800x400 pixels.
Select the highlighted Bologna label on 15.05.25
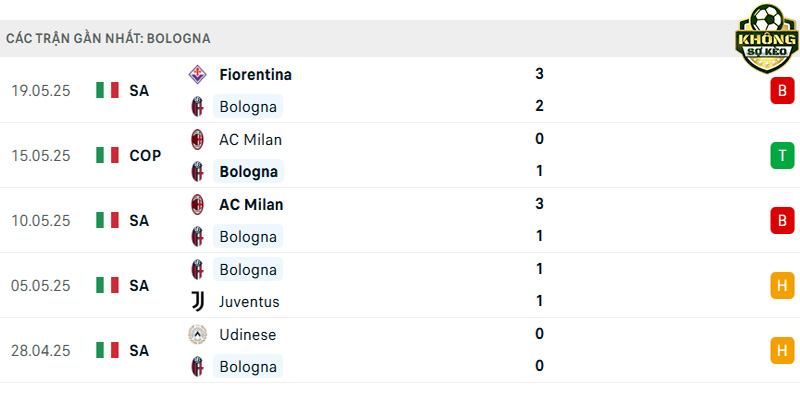coord(248,172)
